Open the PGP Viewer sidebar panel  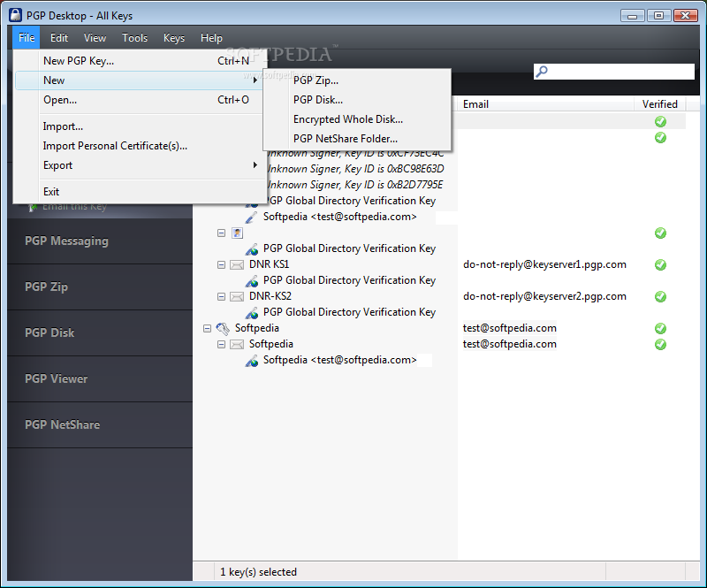pos(100,379)
